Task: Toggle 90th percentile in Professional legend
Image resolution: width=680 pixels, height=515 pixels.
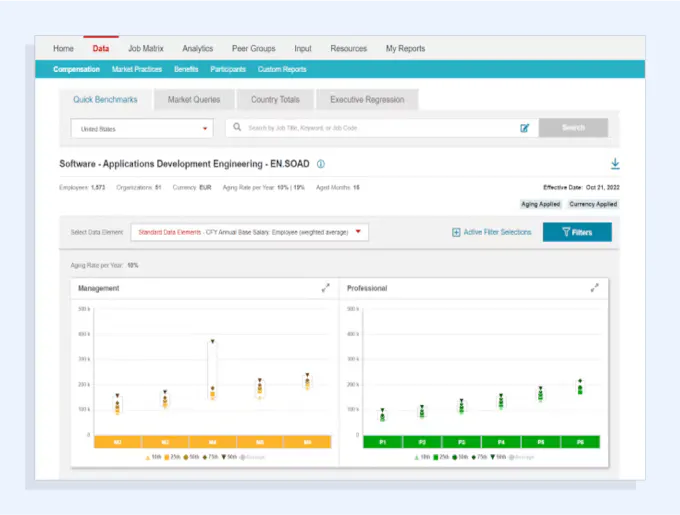Action: click(x=499, y=457)
